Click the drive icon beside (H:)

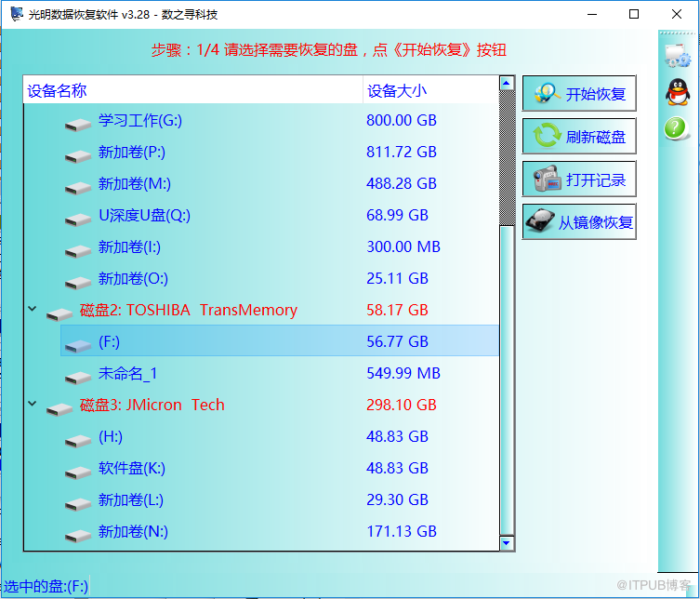(78, 441)
